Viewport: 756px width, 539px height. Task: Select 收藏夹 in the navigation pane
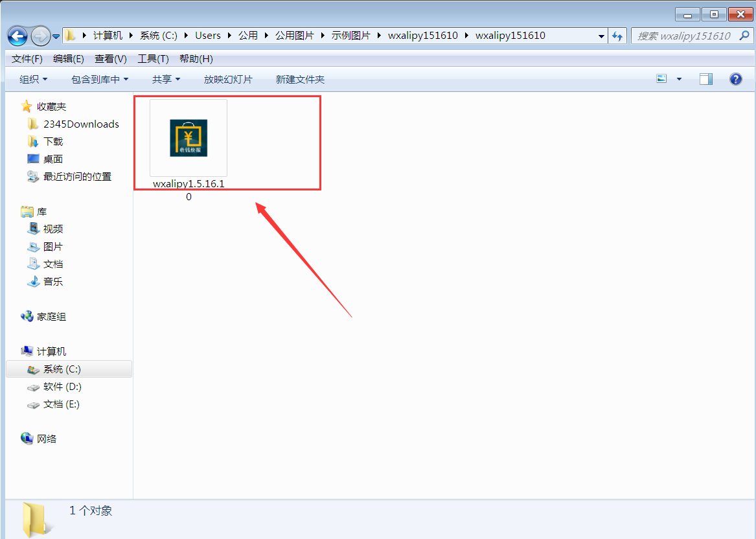point(52,106)
